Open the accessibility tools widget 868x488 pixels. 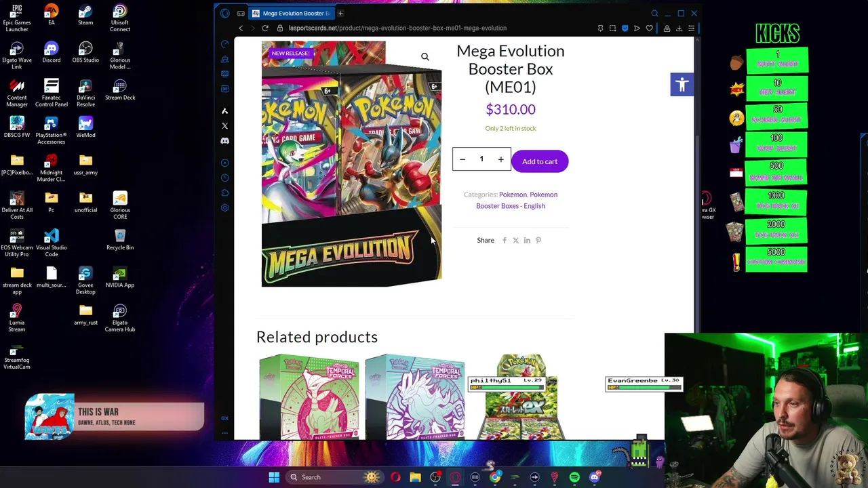click(x=682, y=85)
